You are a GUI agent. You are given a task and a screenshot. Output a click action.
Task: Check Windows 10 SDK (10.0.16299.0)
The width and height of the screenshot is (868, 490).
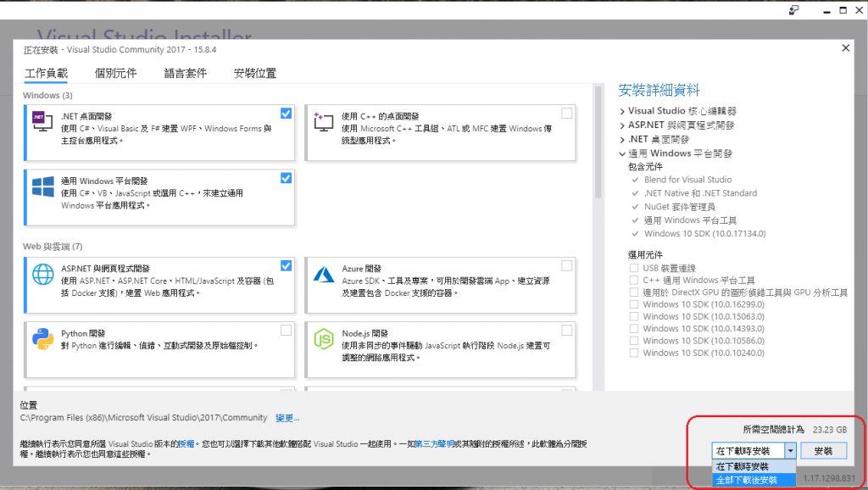634,304
